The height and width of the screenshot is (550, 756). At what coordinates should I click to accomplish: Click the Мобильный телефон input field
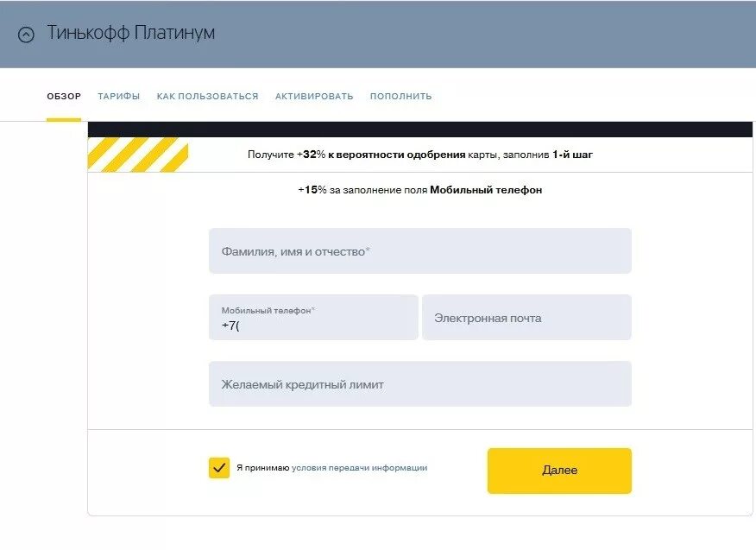(x=313, y=317)
